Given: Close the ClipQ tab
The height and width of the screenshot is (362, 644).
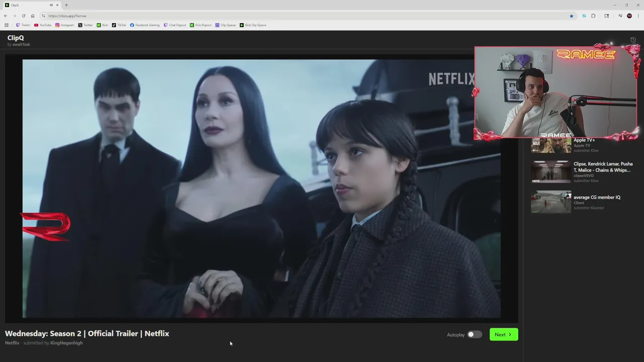Looking at the screenshot, I should pyautogui.click(x=57, y=5).
